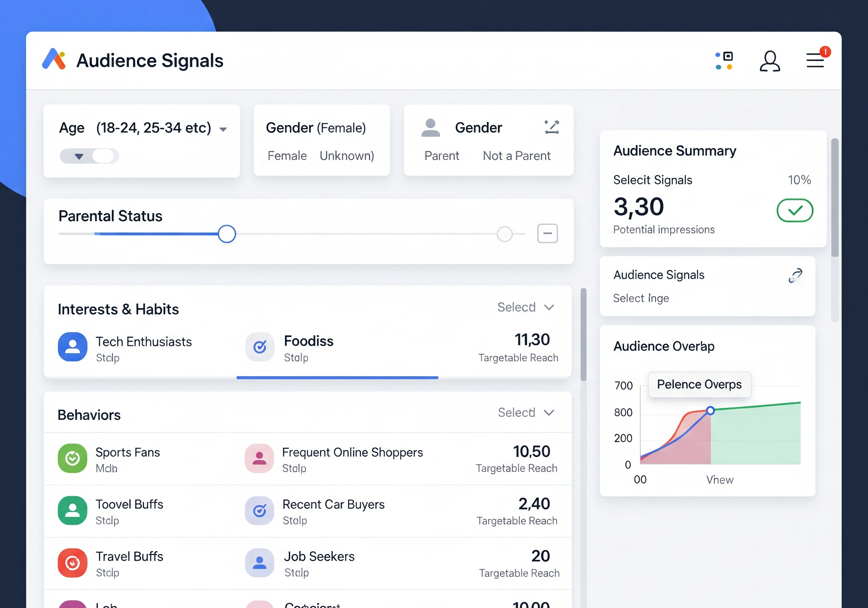Click the green checkmark in Audience Summary

[795, 211]
